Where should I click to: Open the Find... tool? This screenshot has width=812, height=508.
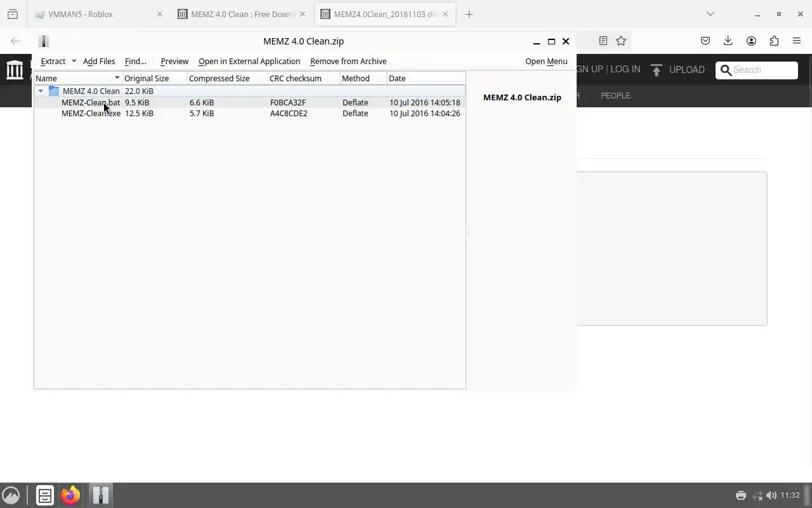coord(135,61)
